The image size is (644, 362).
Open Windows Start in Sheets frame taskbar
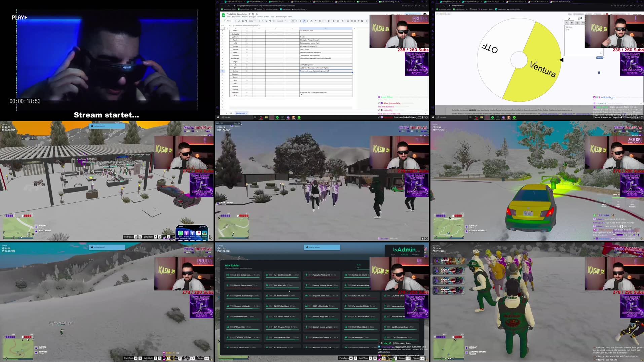tap(218, 117)
